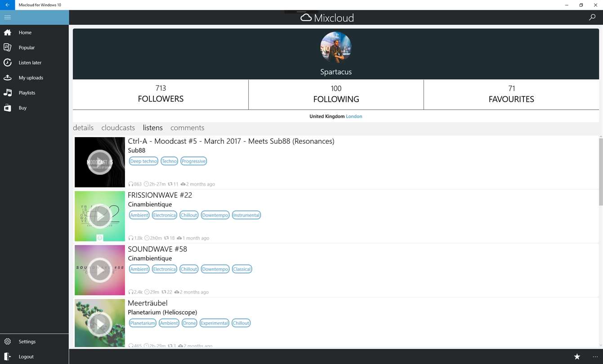Open Planetarium (Helioscope) uploader name

[162, 312]
